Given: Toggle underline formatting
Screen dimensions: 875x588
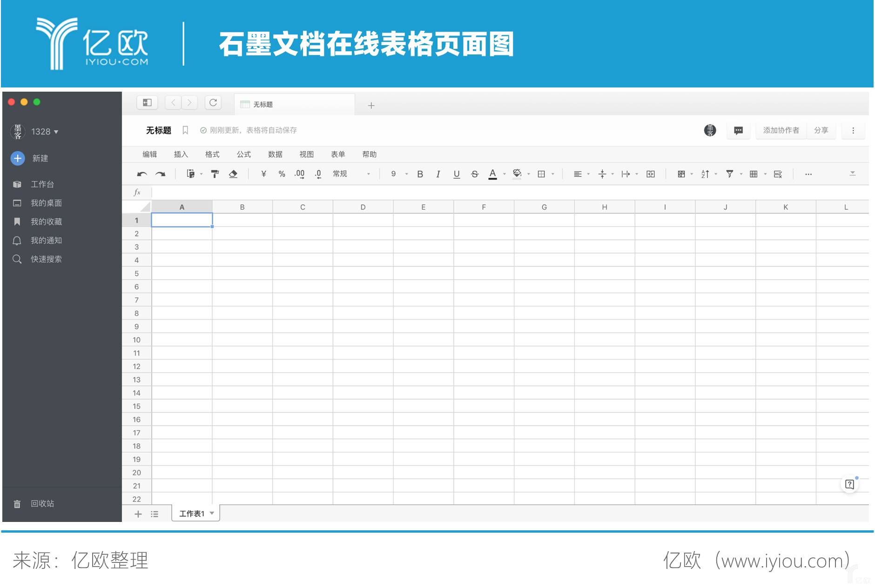Looking at the screenshot, I should click(457, 174).
